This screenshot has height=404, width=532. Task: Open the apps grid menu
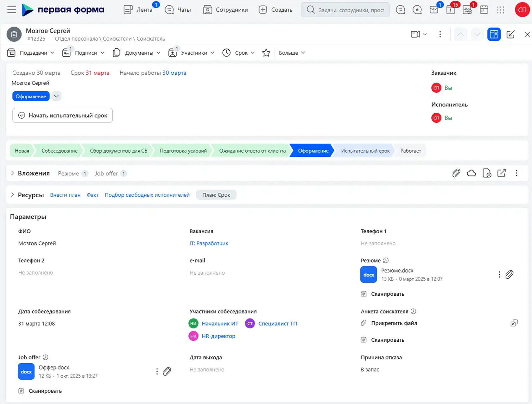point(501,10)
